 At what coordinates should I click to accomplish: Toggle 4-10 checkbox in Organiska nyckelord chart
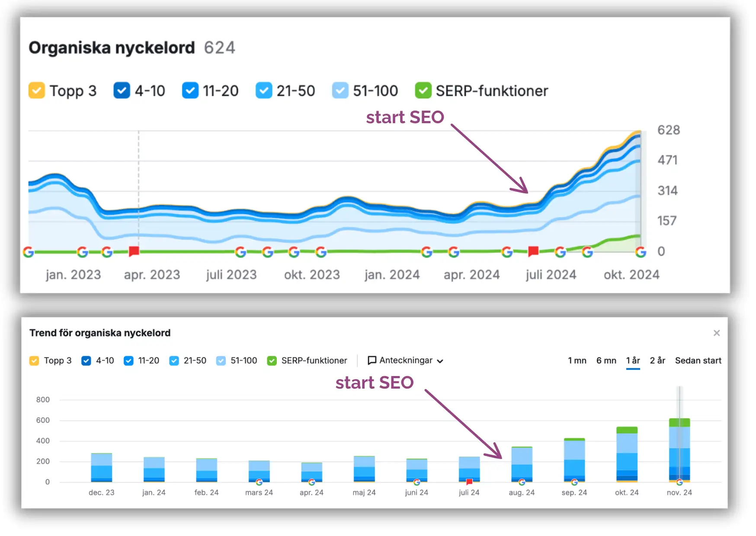tap(122, 91)
